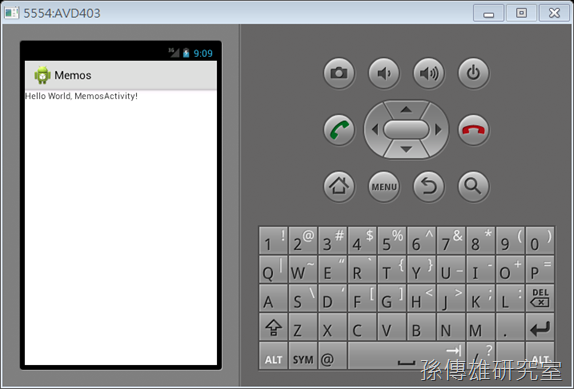This screenshot has width=574, height=389.
Task: Click the 9:09 clock in status bar
Action: (203, 53)
